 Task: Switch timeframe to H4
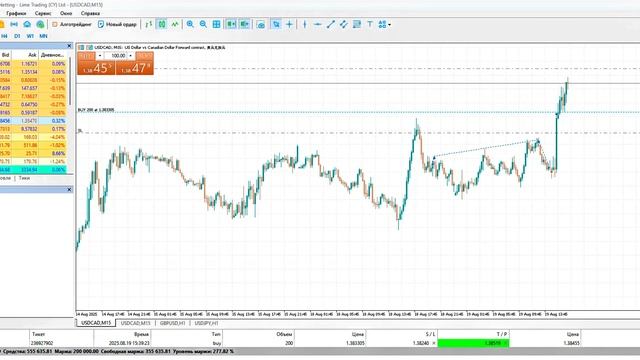tap(4, 36)
